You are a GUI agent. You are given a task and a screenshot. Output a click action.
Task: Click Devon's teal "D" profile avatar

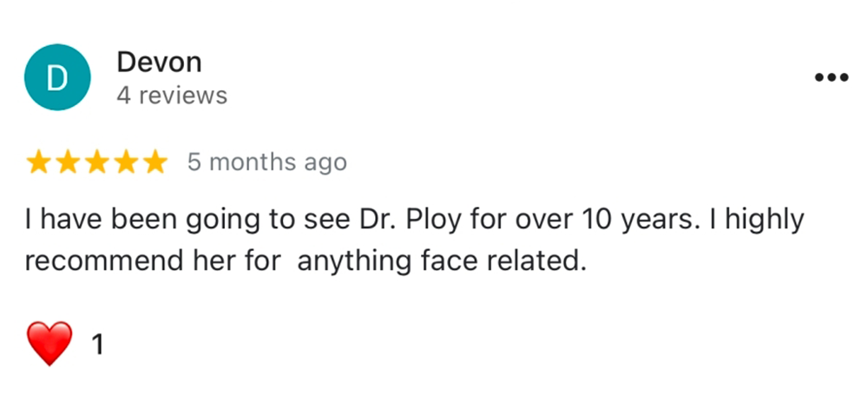pyautogui.click(x=56, y=78)
